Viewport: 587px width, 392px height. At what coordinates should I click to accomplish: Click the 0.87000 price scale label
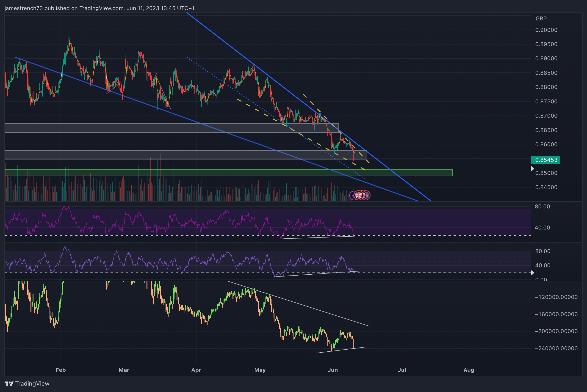pyautogui.click(x=546, y=116)
